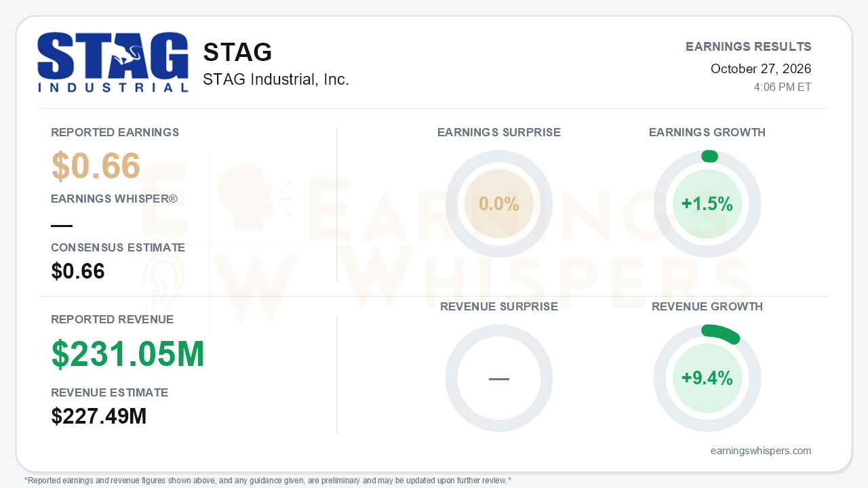Click the REVENUE ESTIMATE label
868x488 pixels.
(110, 392)
